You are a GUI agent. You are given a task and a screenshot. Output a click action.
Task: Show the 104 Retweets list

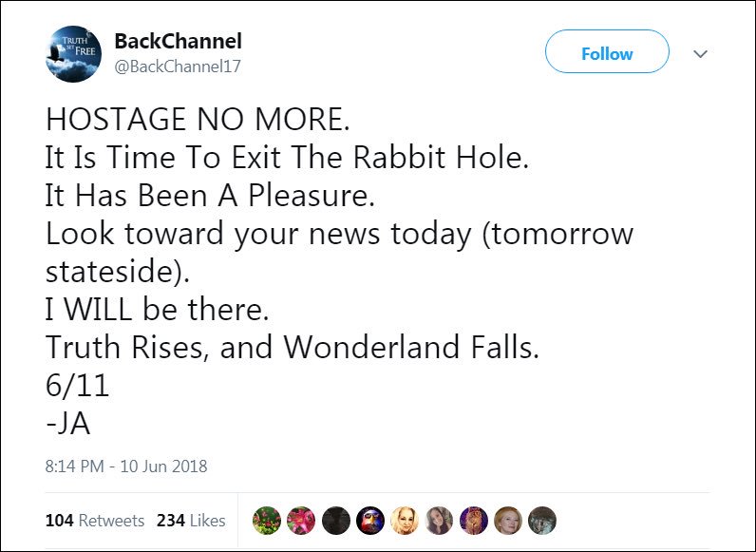tap(95, 521)
